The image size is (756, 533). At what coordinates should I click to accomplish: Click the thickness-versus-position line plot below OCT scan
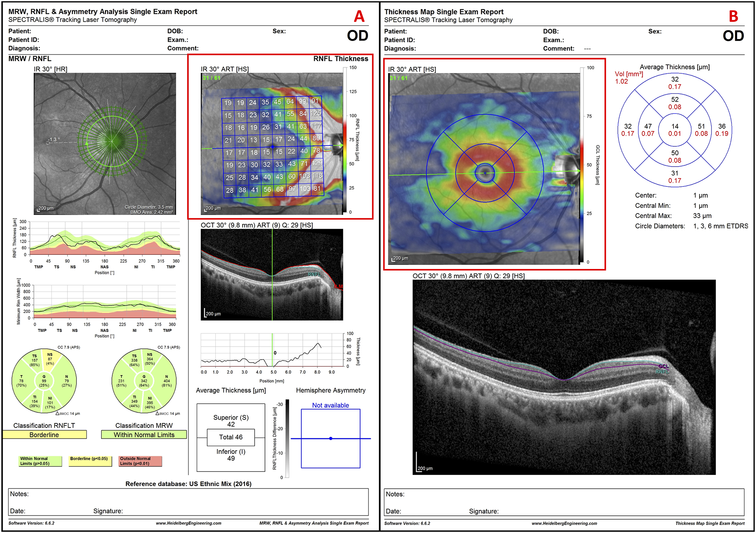coord(272,350)
